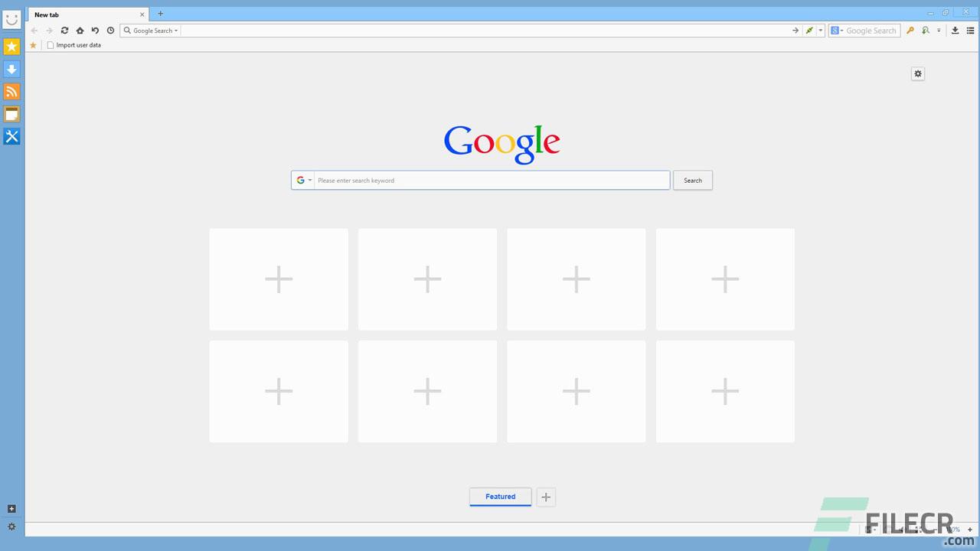The image size is (980, 551).
Task: Reload the page with refresh icon
Action: tap(64, 31)
